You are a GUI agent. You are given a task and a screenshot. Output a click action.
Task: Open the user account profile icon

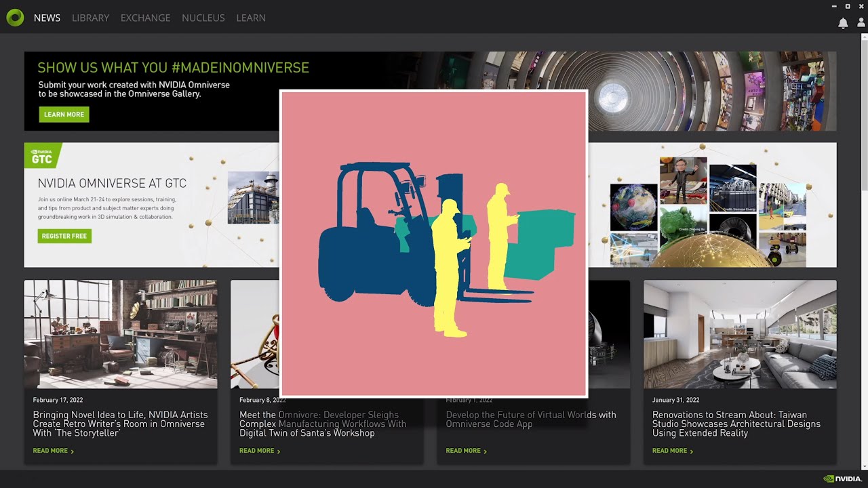[x=861, y=23]
